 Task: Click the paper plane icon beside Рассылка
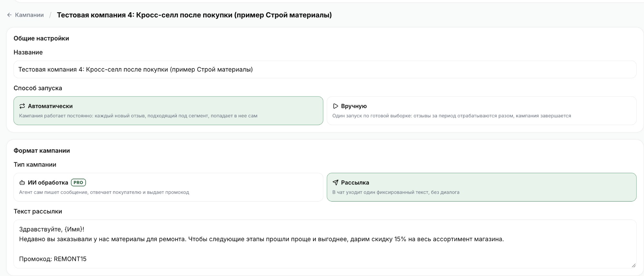(335, 182)
